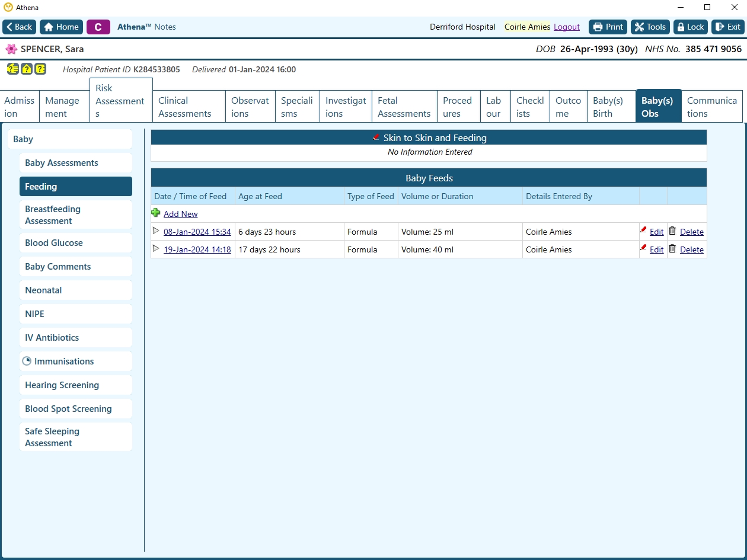Select Neonatal in the sidebar
This screenshot has height=560, width=747.
tap(76, 290)
